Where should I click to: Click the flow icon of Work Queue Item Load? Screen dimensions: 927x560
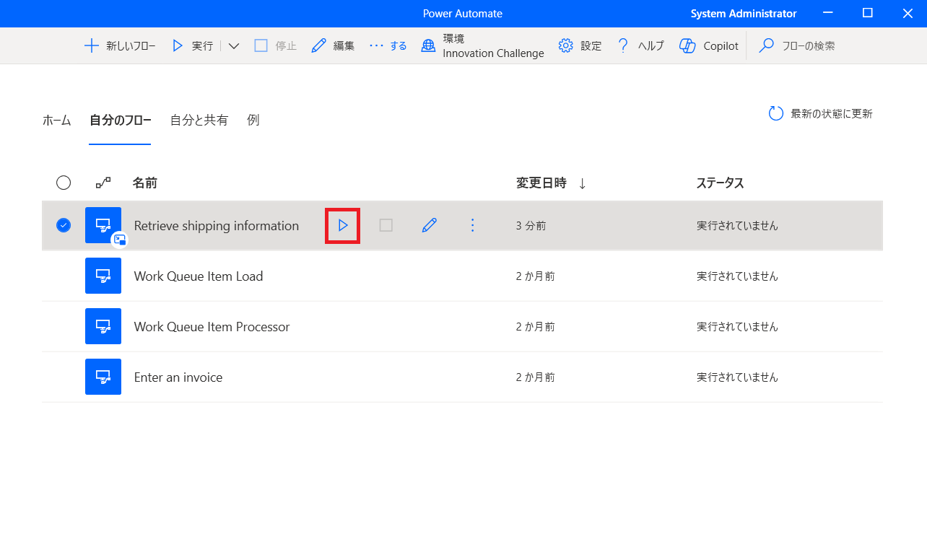point(103,276)
